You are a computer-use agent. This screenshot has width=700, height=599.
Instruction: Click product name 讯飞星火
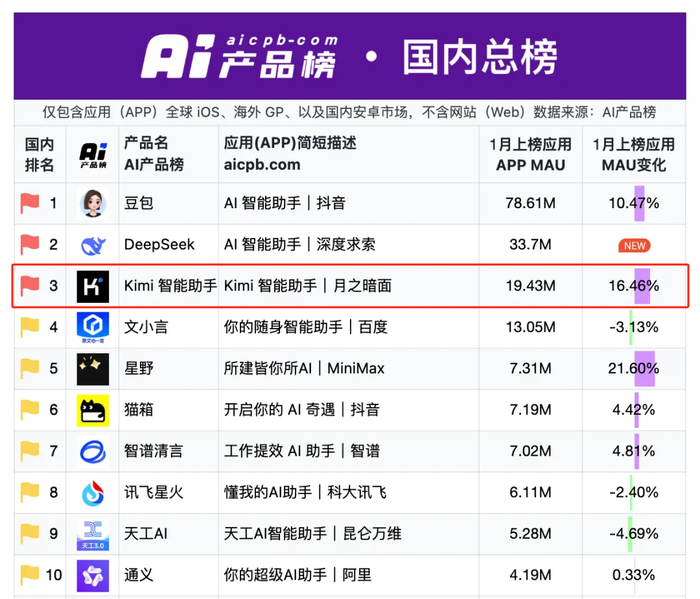click(x=154, y=492)
